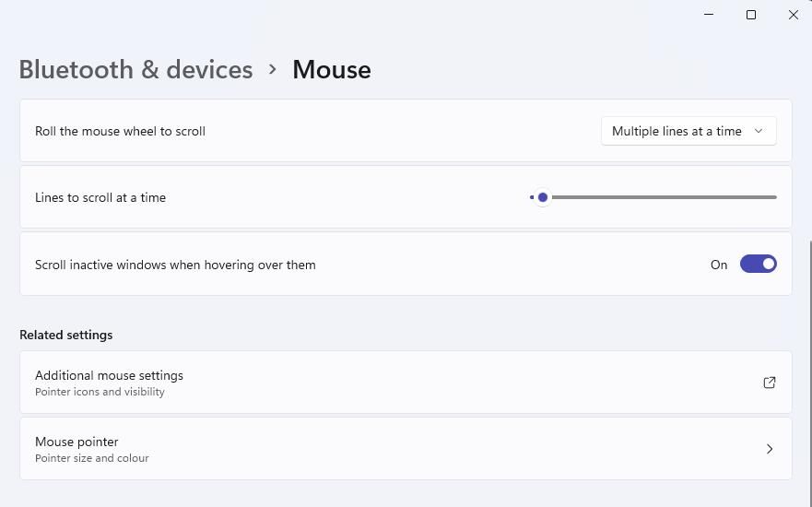Click the Lines to scroll at a time label
The width and height of the screenshot is (812, 507).
100,197
